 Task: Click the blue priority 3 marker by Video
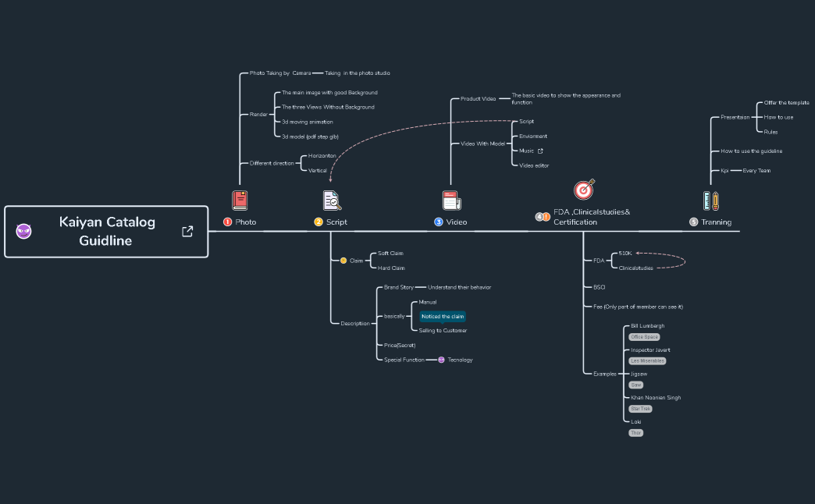click(439, 222)
